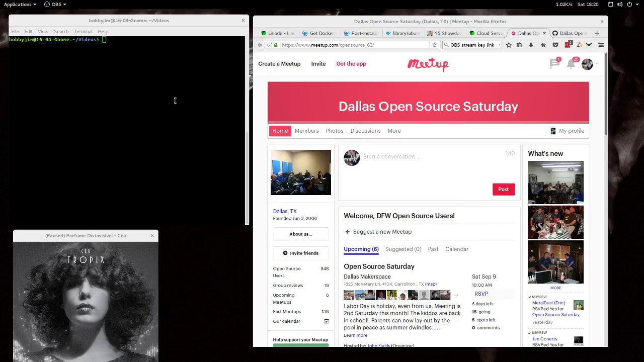This screenshot has height=362, width=644.
Task: Click the calendar icon beside Our calendar
Action: (326, 321)
